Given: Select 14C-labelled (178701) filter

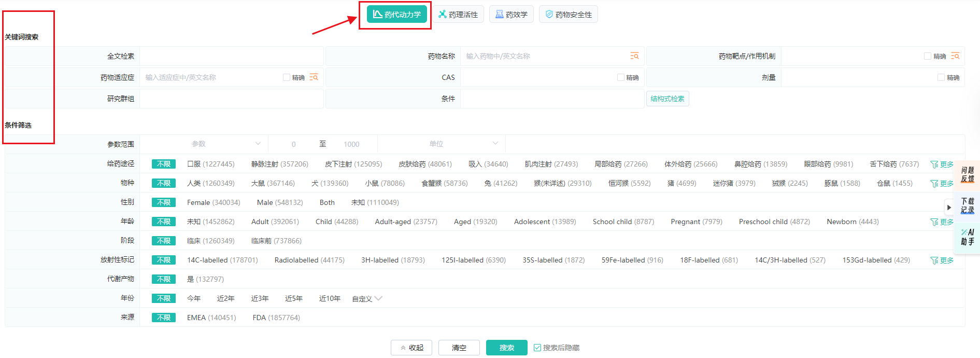Looking at the screenshot, I should [x=222, y=260].
